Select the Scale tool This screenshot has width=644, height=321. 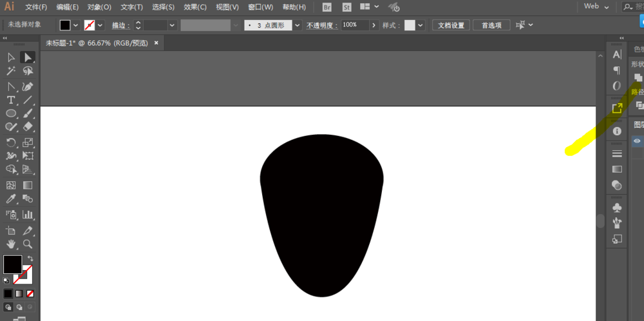click(x=28, y=142)
